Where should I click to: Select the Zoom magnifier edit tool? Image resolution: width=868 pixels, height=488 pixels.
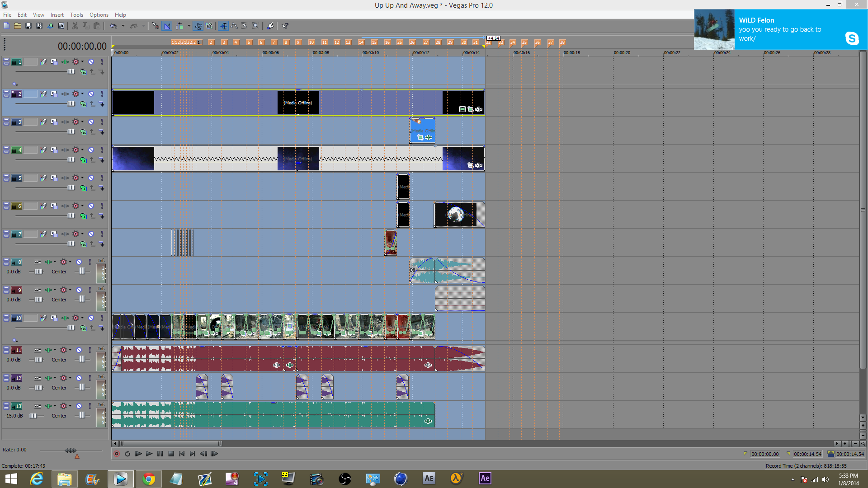click(x=256, y=26)
